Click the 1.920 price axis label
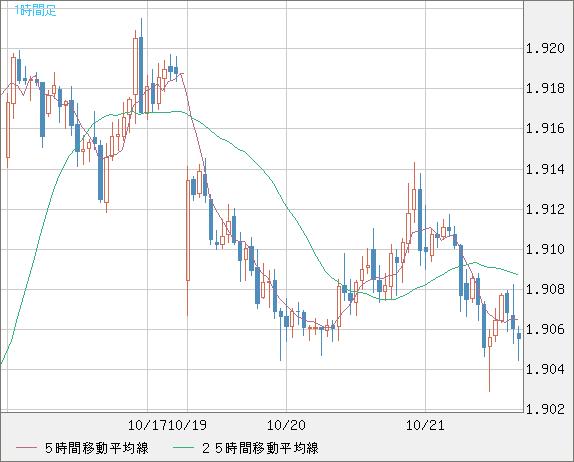The image size is (574, 462). 545,48
